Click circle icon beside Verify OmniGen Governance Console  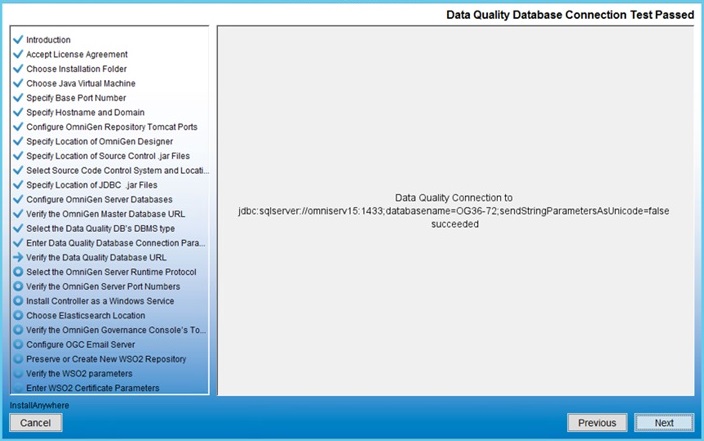click(18, 330)
